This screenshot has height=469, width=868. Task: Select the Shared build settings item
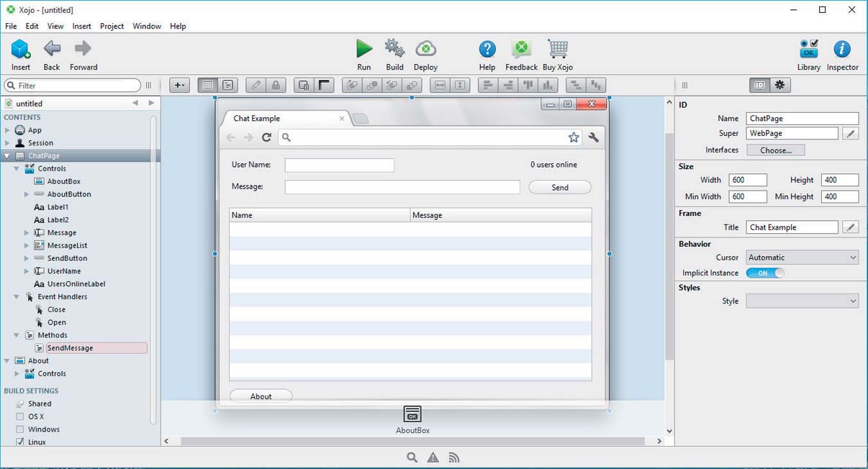point(40,404)
